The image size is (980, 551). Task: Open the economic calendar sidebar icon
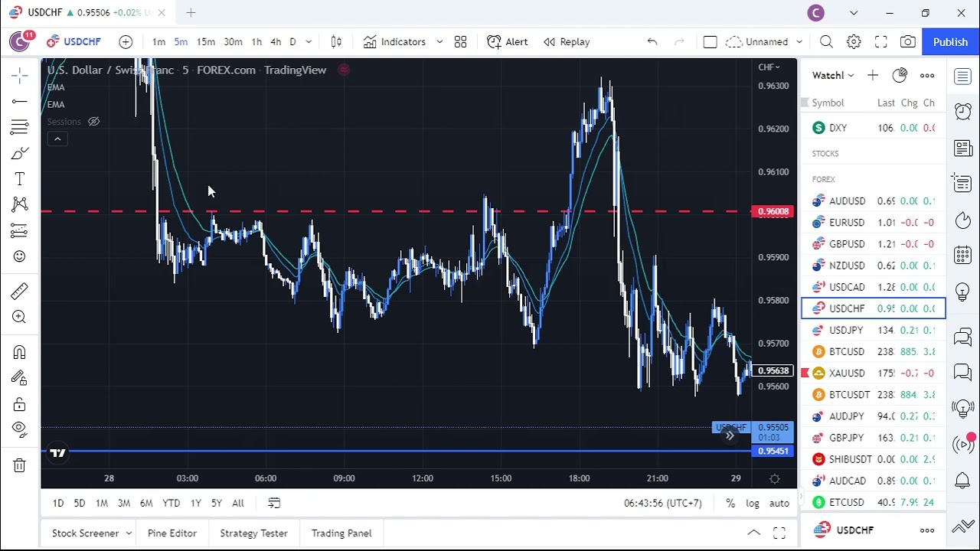pyautogui.click(x=963, y=256)
